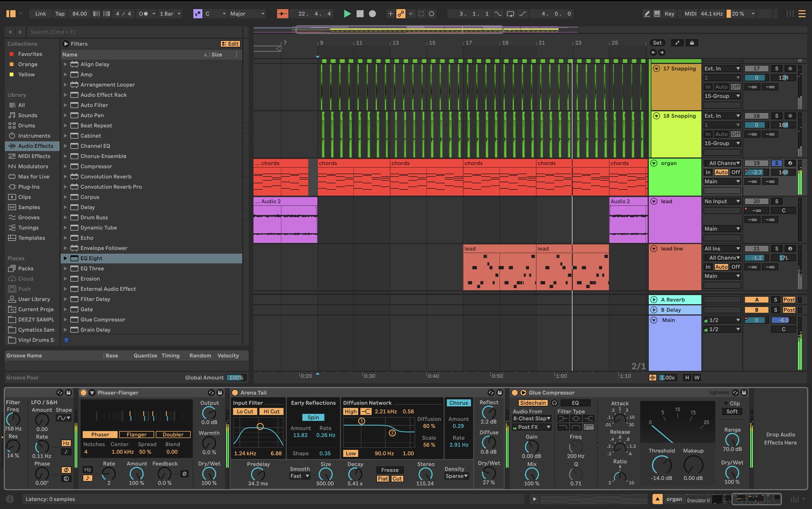Toggle Draw Mode pencil icon
The height and width of the screenshot is (509, 812).
pyautogui.click(x=647, y=14)
